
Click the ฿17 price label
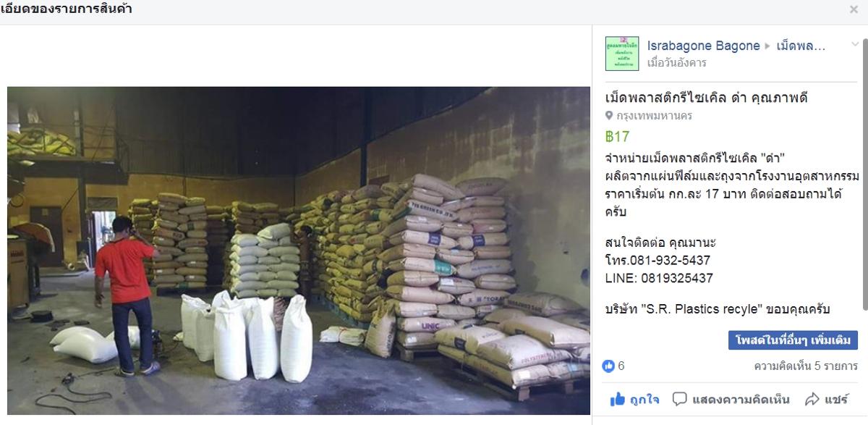[x=618, y=136]
